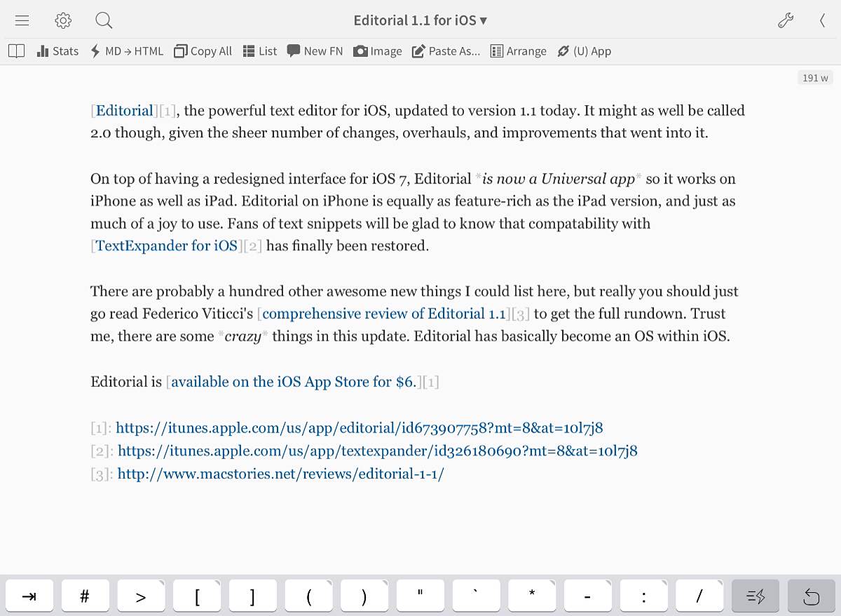This screenshot has height=616, width=841.
Task: Select the [2]: reference label
Action: click(x=102, y=451)
